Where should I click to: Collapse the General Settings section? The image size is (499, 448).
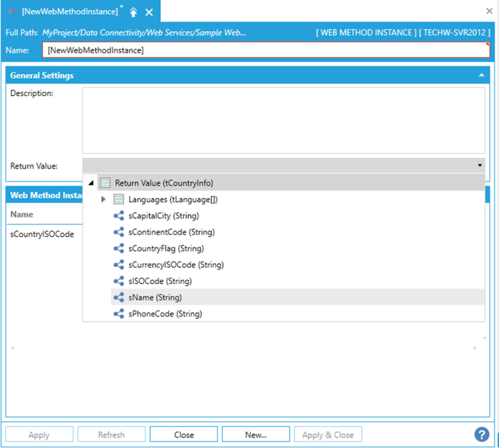pos(481,76)
